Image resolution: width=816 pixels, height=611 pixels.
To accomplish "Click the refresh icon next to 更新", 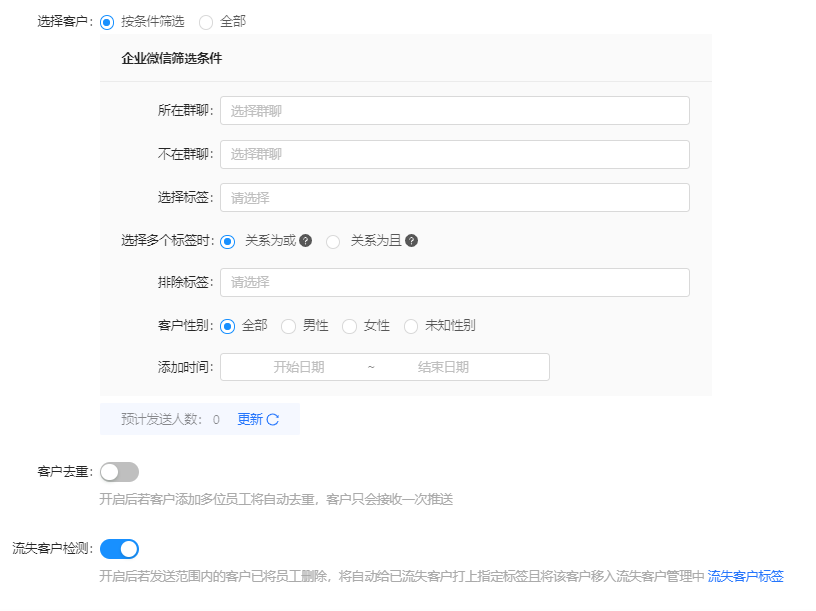I will (273, 419).
